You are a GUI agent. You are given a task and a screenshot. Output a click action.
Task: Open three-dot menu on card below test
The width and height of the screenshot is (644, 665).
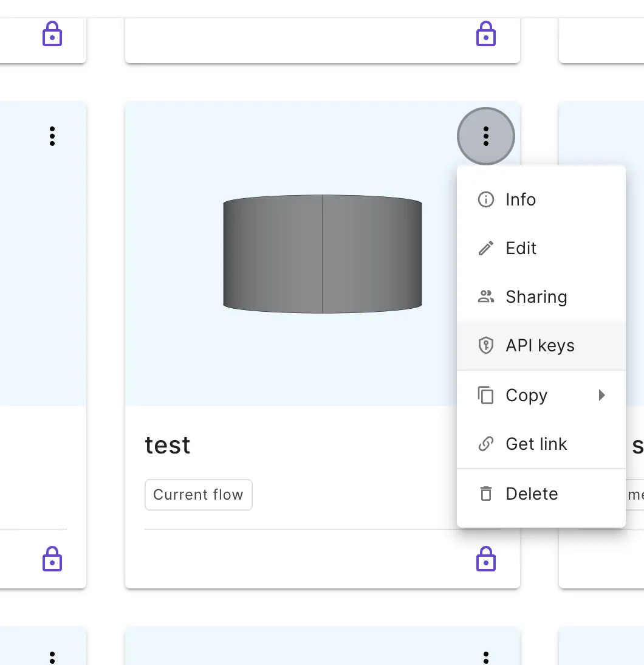[485, 656]
